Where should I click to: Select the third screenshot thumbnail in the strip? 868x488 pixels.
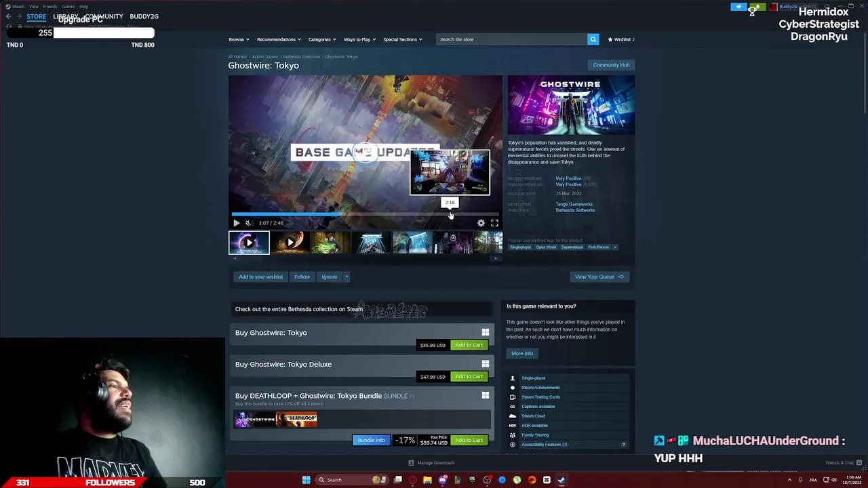pos(331,243)
